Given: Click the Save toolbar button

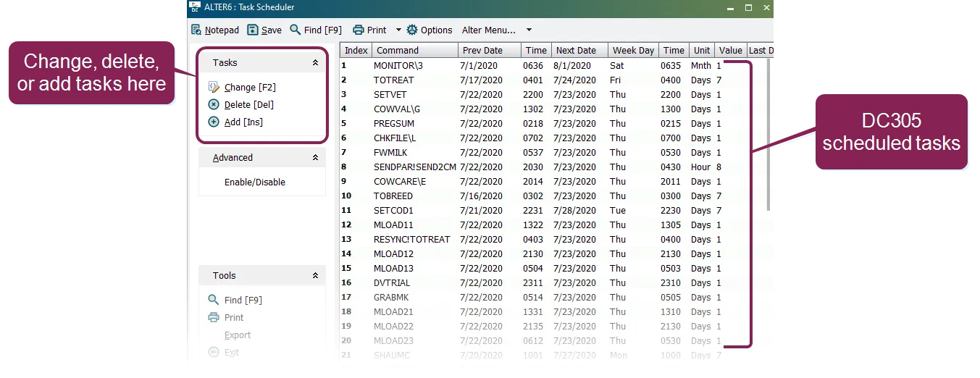Looking at the screenshot, I should (264, 30).
